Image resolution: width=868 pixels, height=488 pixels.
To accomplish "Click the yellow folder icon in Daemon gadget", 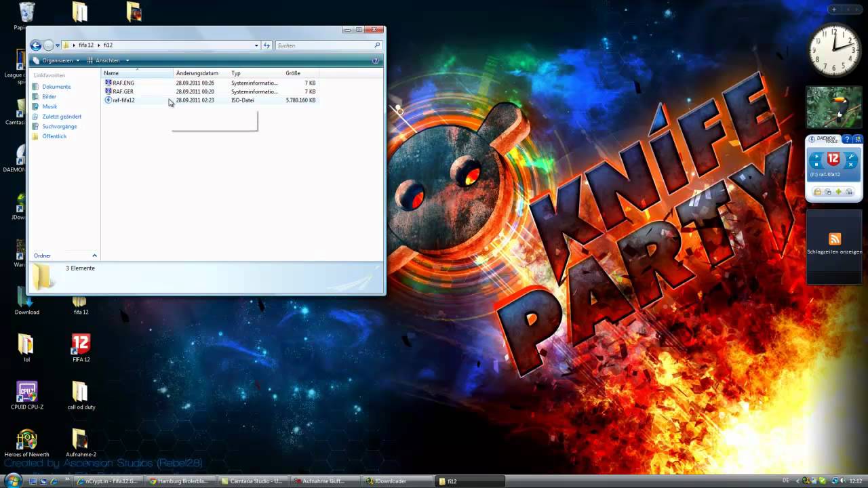I will tap(818, 192).
